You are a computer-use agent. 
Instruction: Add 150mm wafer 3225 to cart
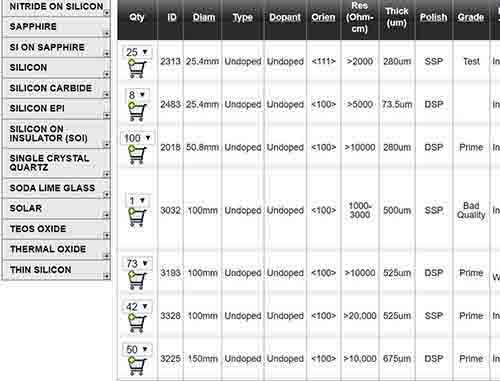(x=137, y=366)
